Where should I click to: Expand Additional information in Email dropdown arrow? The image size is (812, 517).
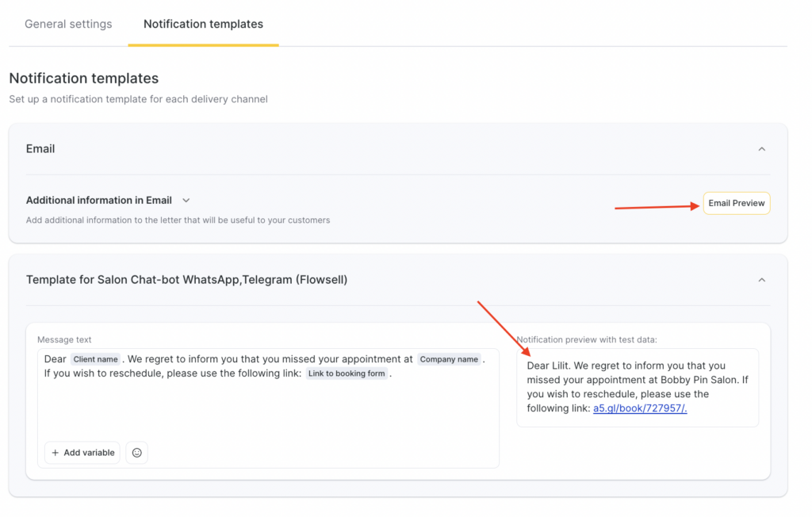186,201
